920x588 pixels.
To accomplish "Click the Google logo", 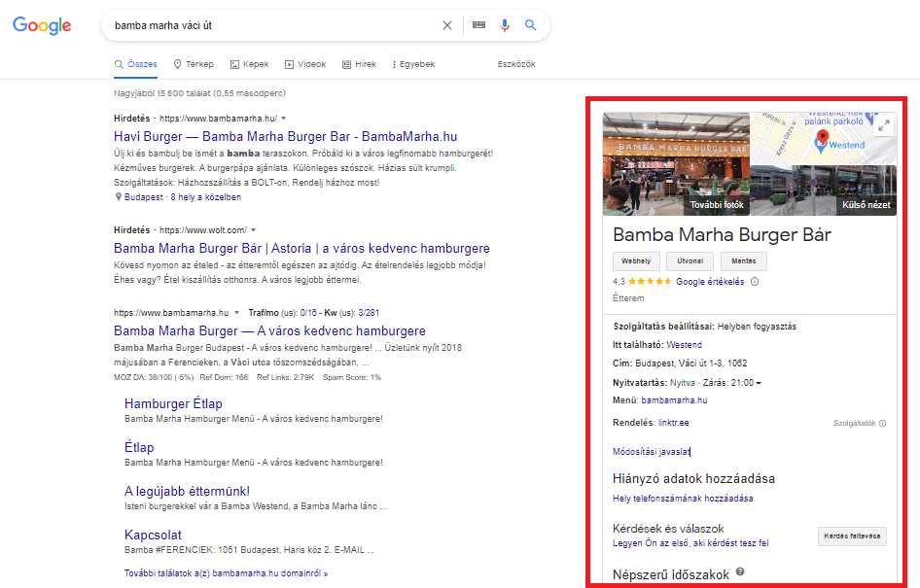I will click(x=41, y=25).
